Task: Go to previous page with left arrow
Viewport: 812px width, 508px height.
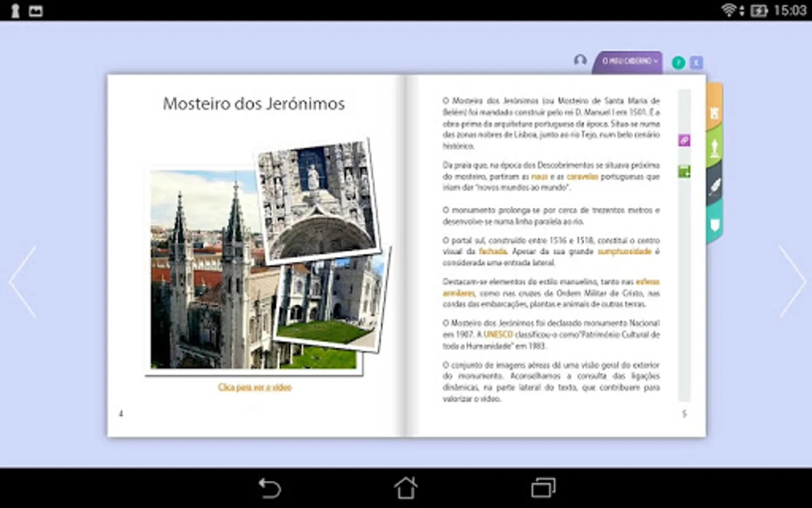Action: (x=23, y=281)
